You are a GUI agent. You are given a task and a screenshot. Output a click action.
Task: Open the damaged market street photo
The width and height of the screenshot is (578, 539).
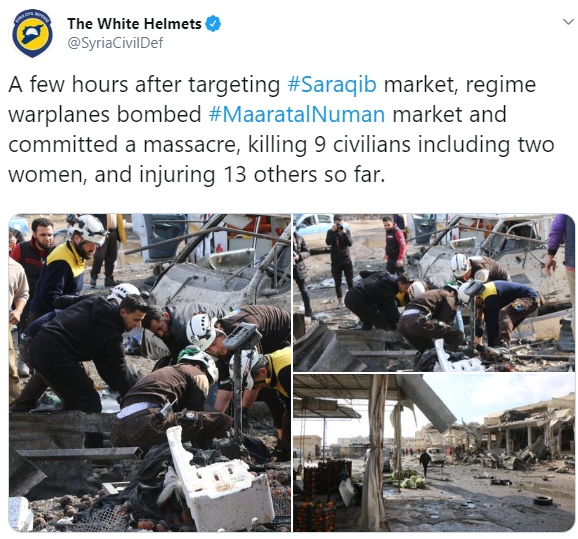tap(434, 453)
